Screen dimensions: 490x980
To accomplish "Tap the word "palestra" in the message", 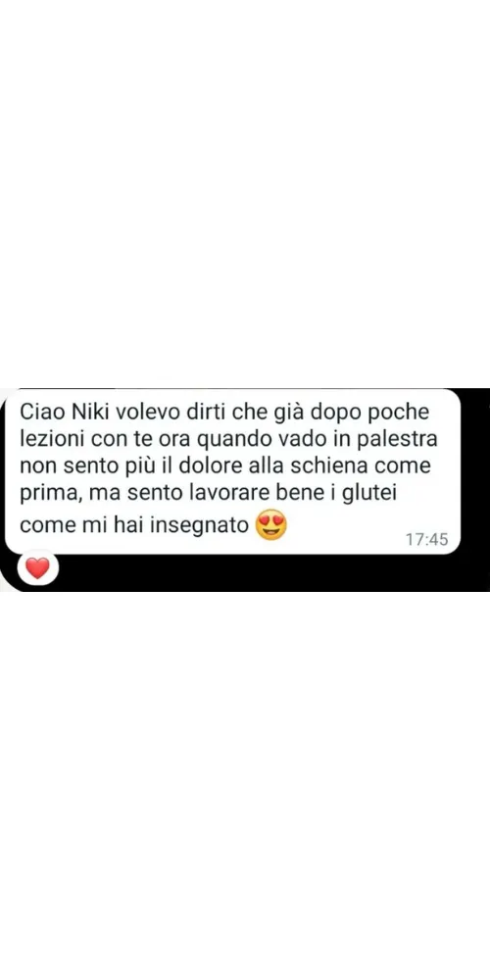I will click(x=402, y=440).
